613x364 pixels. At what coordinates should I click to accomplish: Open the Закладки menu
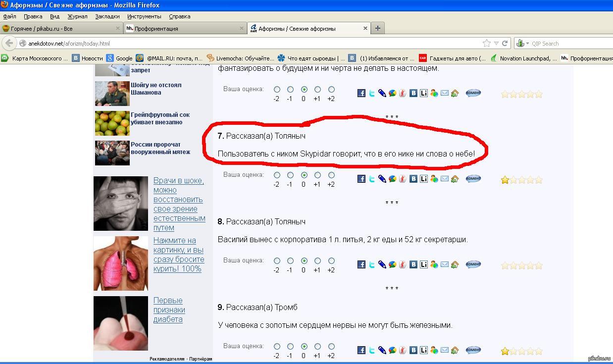tap(107, 16)
